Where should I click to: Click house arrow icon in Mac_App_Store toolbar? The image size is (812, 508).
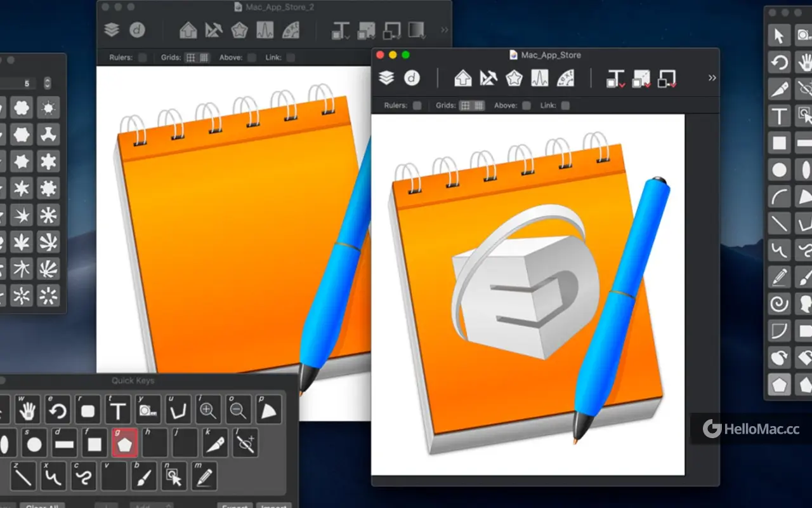pyautogui.click(x=463, y=78)
